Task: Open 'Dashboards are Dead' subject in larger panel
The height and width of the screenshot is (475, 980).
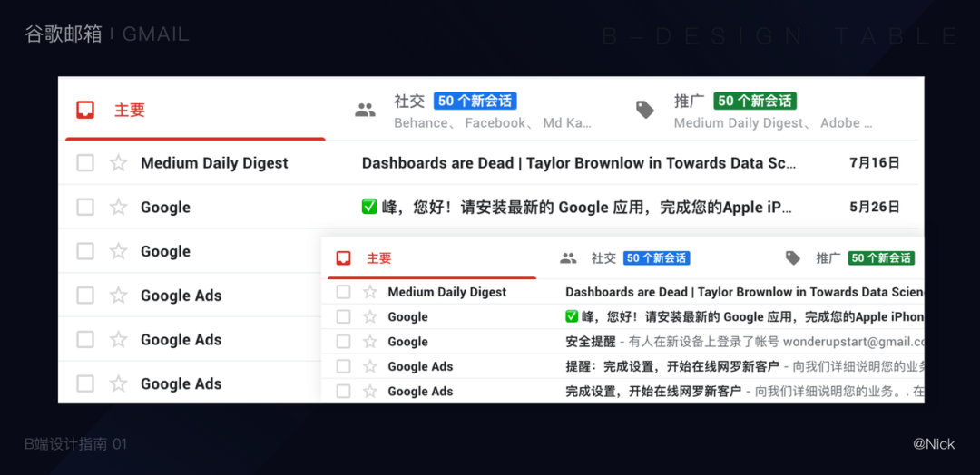Action: pos(579,163)
